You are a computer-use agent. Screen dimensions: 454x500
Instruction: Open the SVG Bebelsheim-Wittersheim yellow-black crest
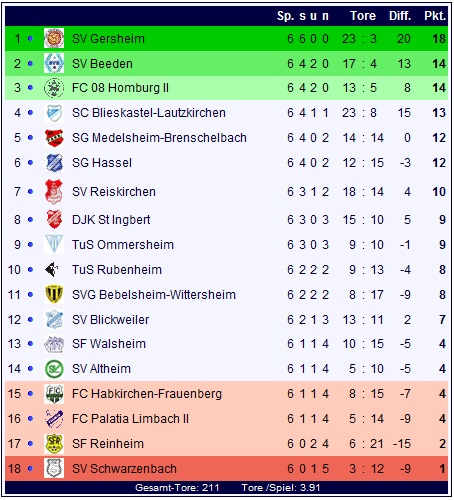pos(54,294)
